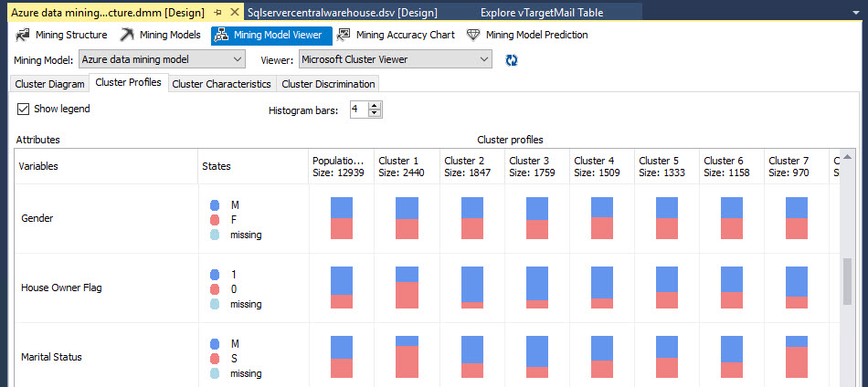The image size is (868, 387).
Task: Decrease the histogram bars count
Action: (x=376, y=114)
